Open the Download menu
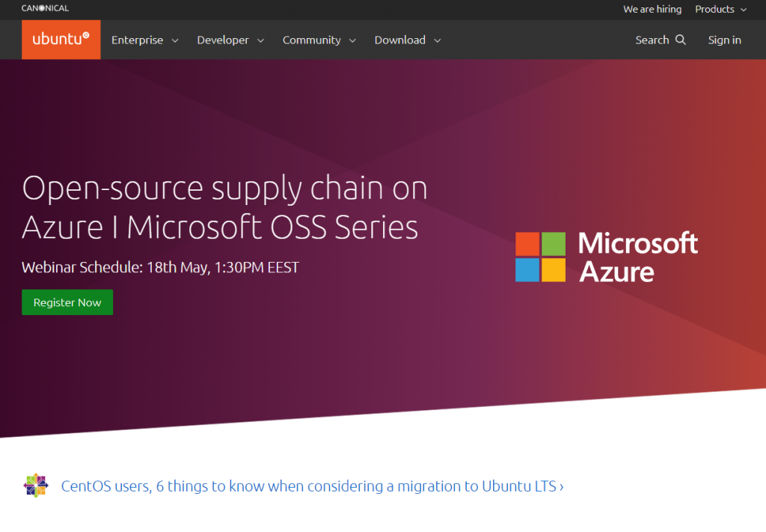The image size is (766, 532). (x=408, y=40)
